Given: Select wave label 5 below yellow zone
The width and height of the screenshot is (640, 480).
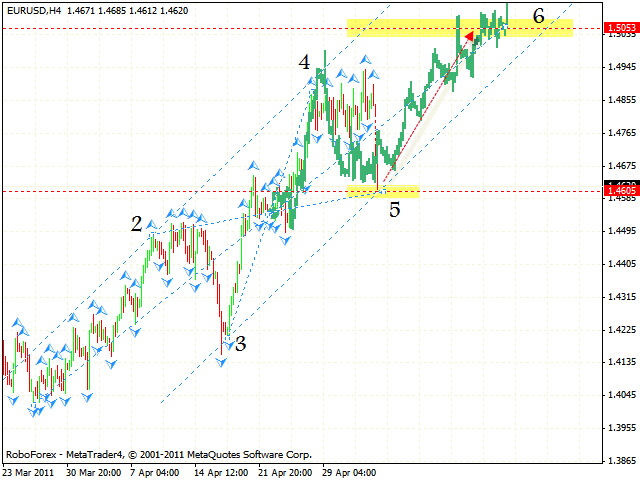Looking at the screenshot, I should click(x=395, y=210).
